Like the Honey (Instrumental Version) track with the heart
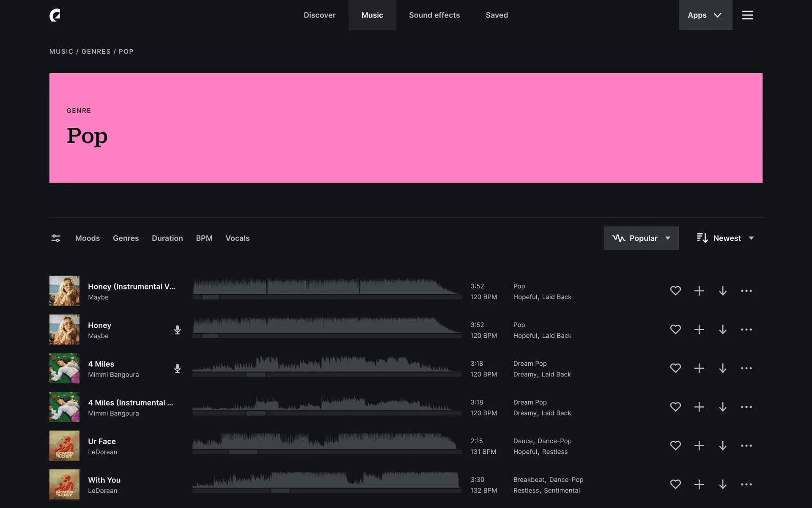 click(675, 291)
